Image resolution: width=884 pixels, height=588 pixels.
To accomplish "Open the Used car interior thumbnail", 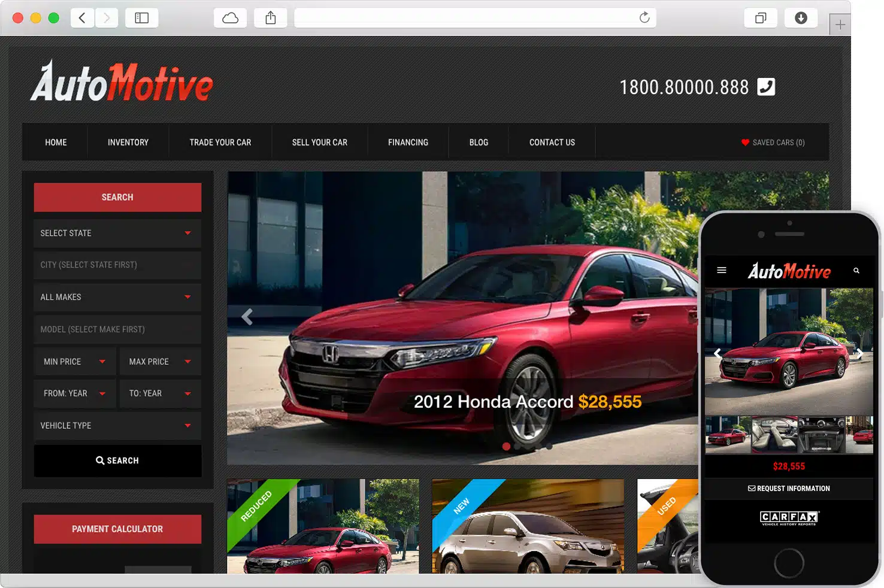I will (x=668, y=526).
